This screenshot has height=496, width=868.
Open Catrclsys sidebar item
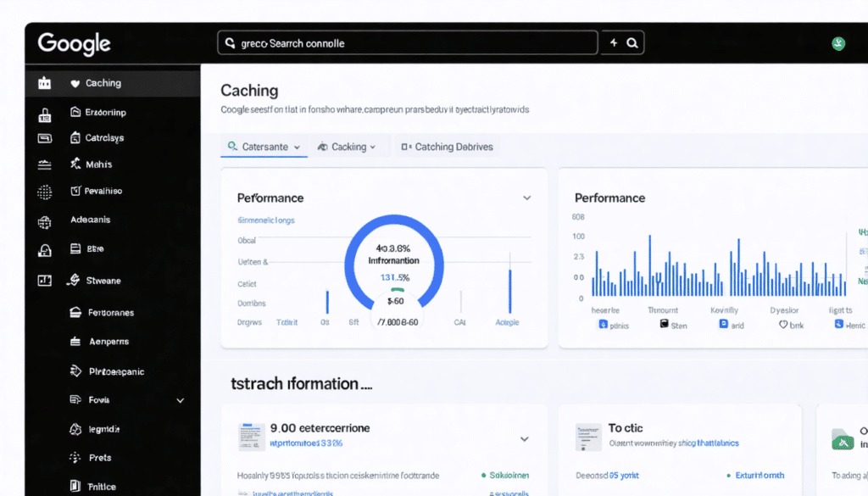(x=104, y=138)
